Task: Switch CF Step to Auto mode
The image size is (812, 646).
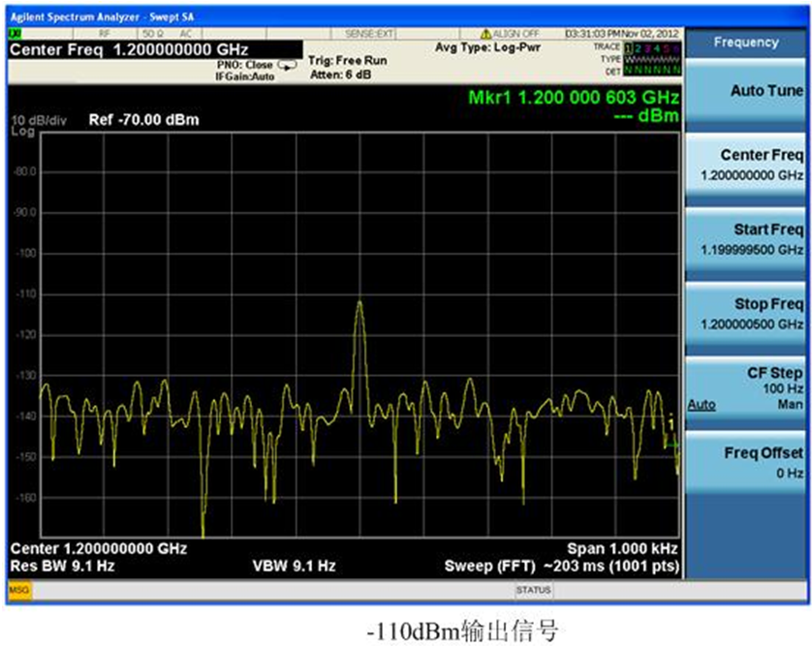Action: click(x=702, y=405)
